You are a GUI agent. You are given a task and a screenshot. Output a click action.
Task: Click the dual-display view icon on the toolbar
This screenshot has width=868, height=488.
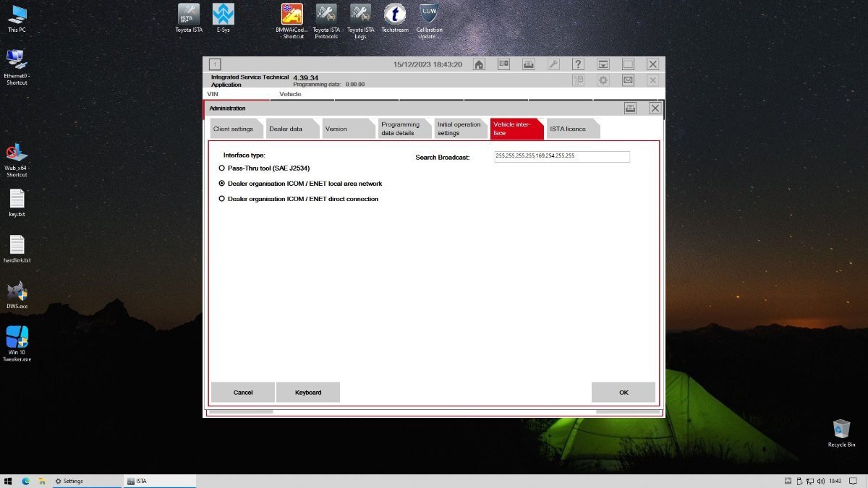503,64
